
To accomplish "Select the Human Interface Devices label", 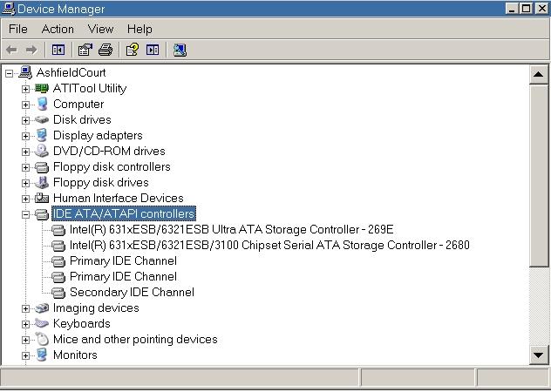I will (x=118, y=198).
